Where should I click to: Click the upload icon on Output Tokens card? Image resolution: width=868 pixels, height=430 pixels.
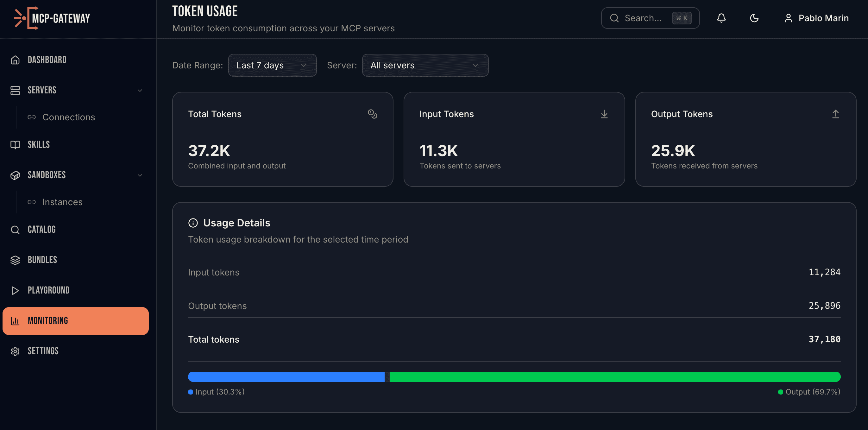point(835,114)
